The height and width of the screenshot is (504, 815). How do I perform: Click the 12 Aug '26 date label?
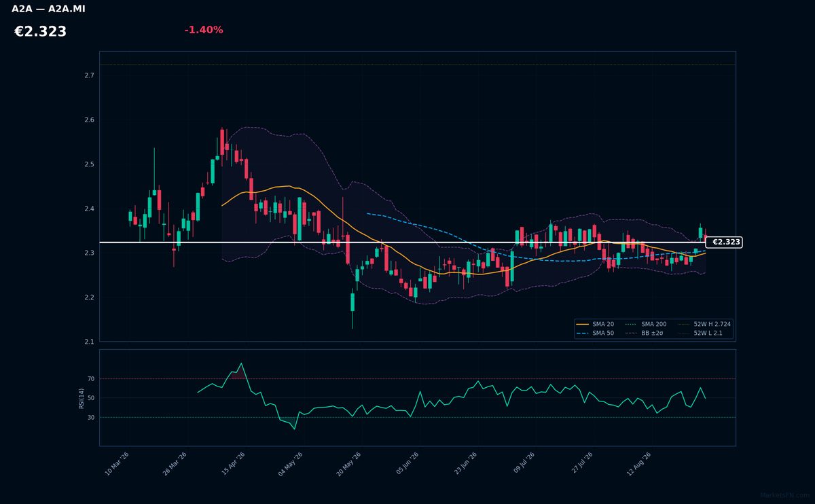click(639, 464)
